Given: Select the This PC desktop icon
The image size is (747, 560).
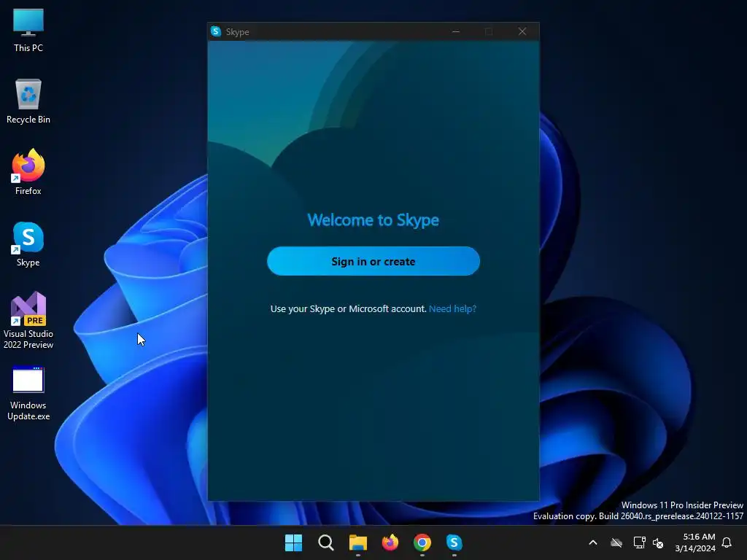Looking at the screenshot, I should [28, 30].
